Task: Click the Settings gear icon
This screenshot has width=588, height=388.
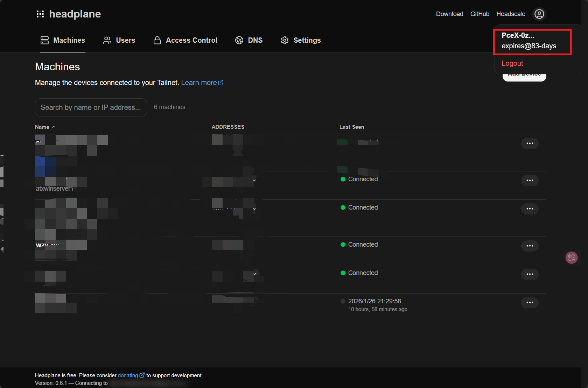Action: [285, 40]
